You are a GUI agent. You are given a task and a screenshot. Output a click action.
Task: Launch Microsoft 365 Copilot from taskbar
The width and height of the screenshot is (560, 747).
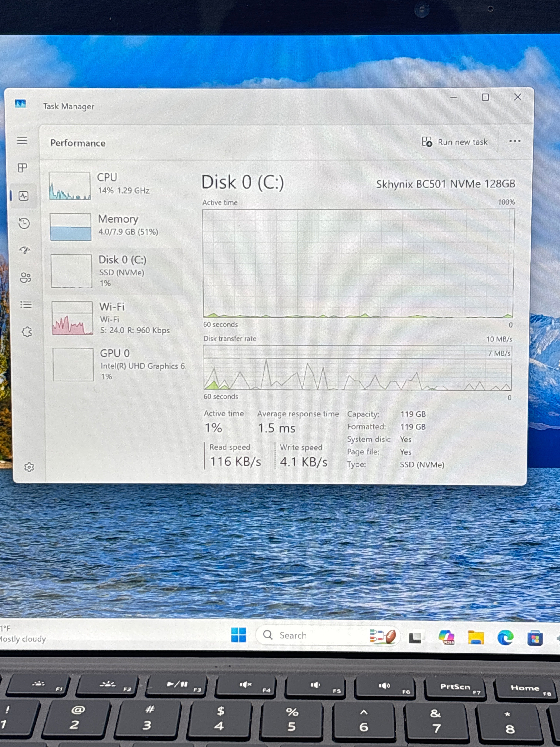(446, 637)
